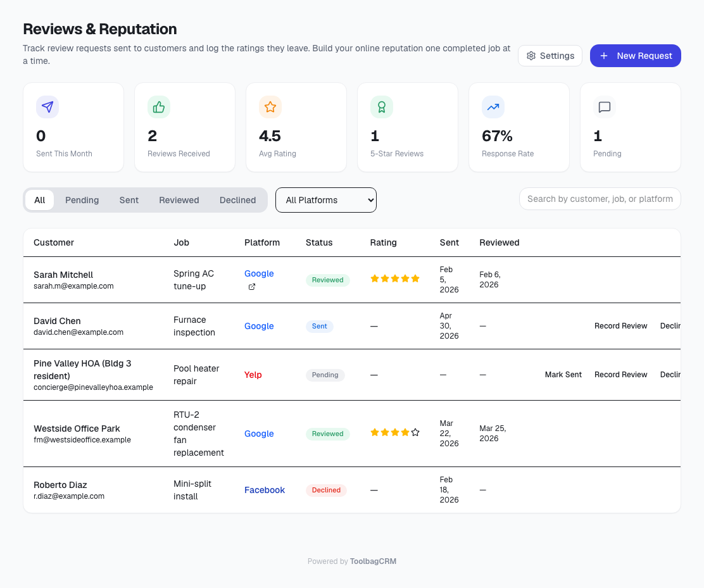704x588 pixels.
Task: Filter by Reviewed tab
Action: [x=179, y=200]
